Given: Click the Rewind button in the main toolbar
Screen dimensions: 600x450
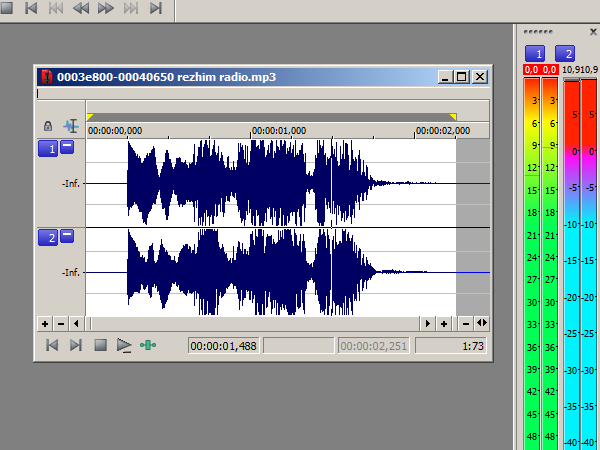Looking at the screenshot, I should point(81,8).
